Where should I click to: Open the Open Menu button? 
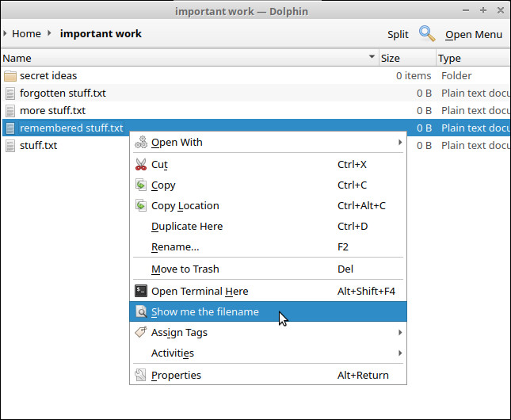click(x=474, y=35)
